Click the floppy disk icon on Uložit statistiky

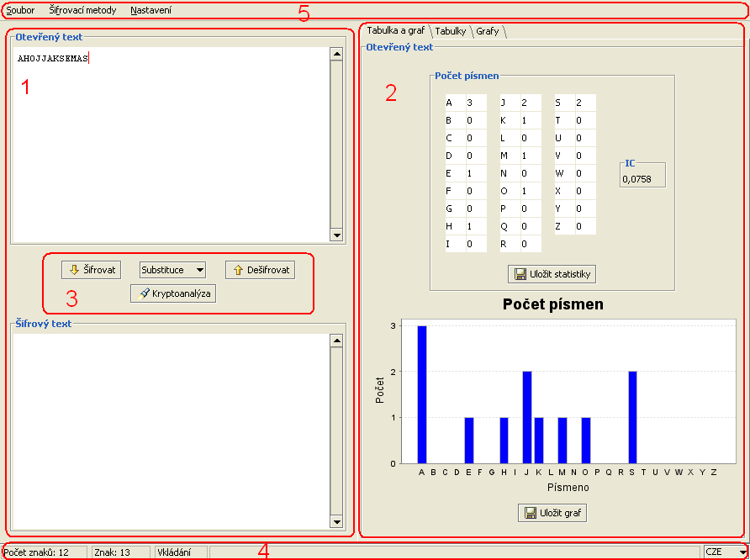(x=520, y=274)
